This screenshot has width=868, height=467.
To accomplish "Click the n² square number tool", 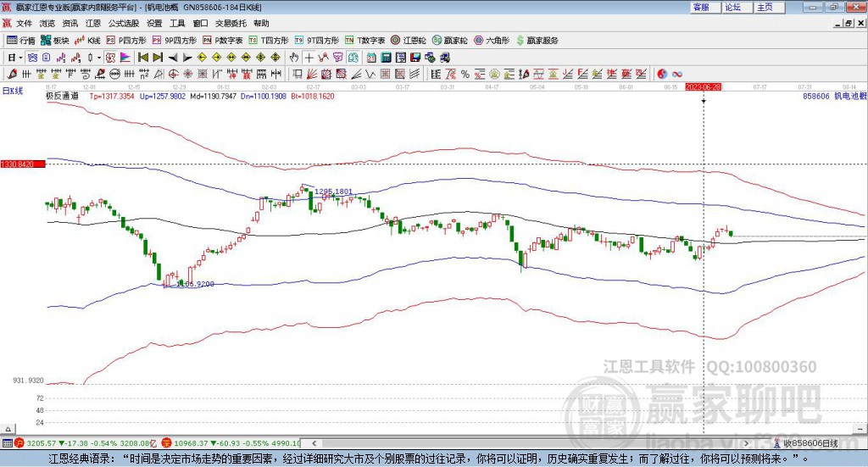I will point(144,74).
